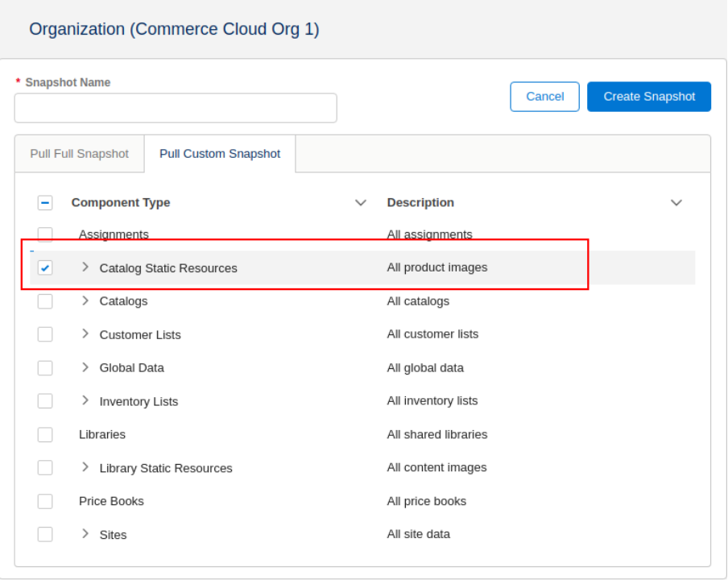Click the 'All site data' description

pos(419,535)
